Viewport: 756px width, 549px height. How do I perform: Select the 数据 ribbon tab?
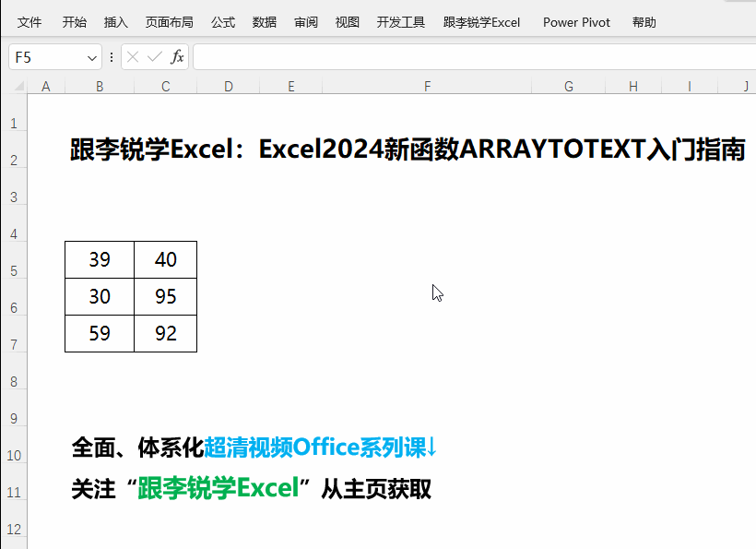pos(265,22)
